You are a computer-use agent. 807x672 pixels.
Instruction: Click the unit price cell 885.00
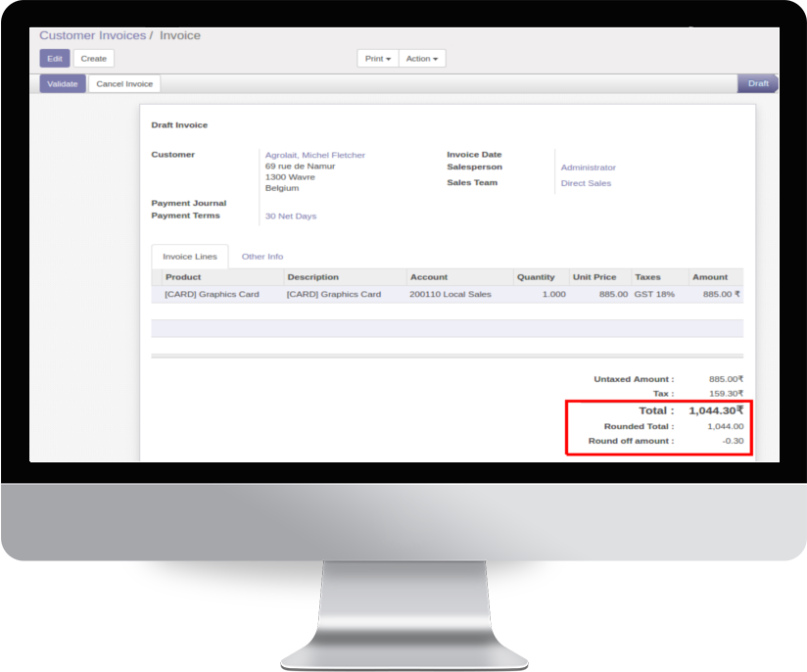(x=613, y=294)
